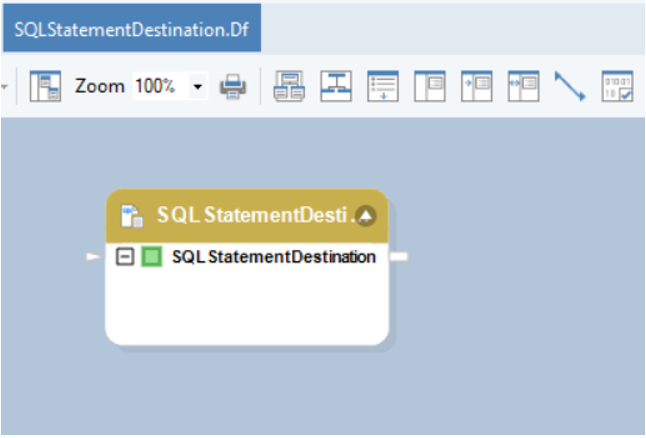646x438 pixels.
Task: Click the panel icon with double arrow
Action: coord(523,87)
